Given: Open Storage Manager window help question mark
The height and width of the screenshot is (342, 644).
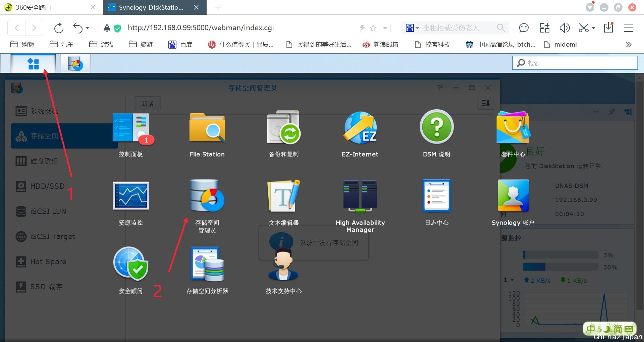Looking at the screenshot, I should pos(440,88).
